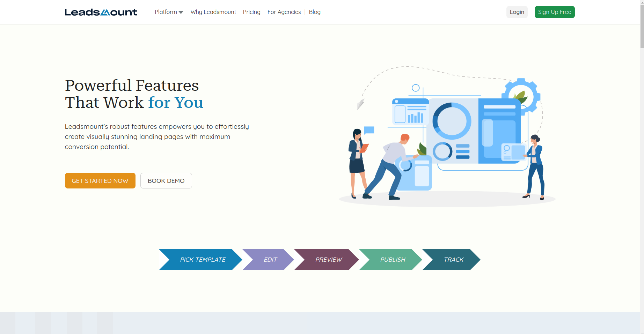Click the Sign Up Free button
The image size is (644, 334).
pos(555,12)
